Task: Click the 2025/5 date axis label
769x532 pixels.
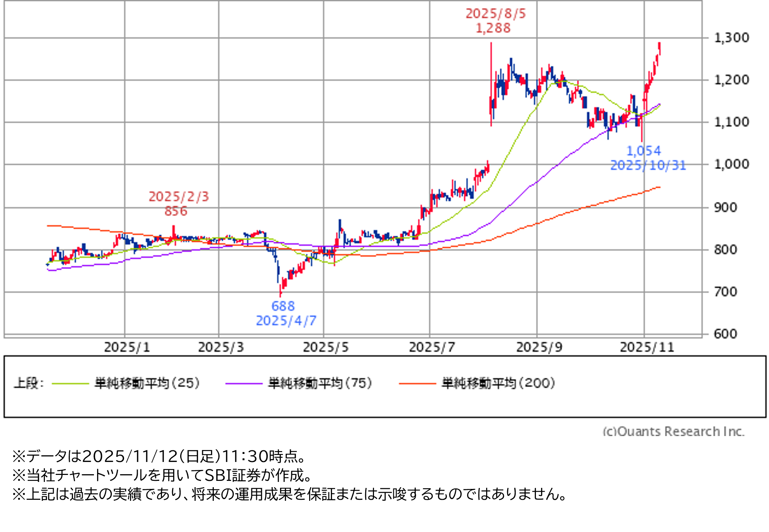Action: (326, 347)
